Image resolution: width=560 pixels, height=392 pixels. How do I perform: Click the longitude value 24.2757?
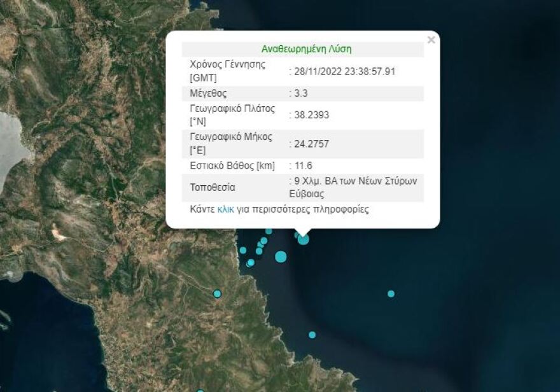(x=310, y=144)
